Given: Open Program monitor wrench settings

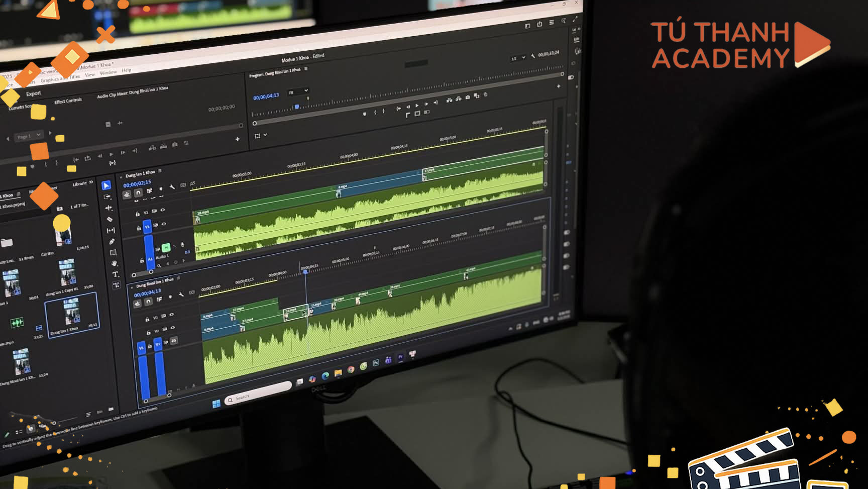Looking at the screenshot, I should 533,56.
